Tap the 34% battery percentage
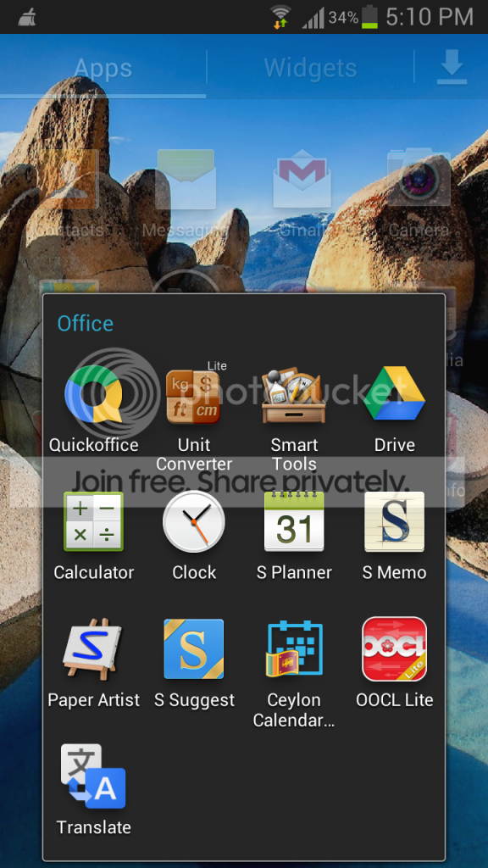The height and width of the screenshot is (868, 488). pyautogui.click(x=344, y=18)
